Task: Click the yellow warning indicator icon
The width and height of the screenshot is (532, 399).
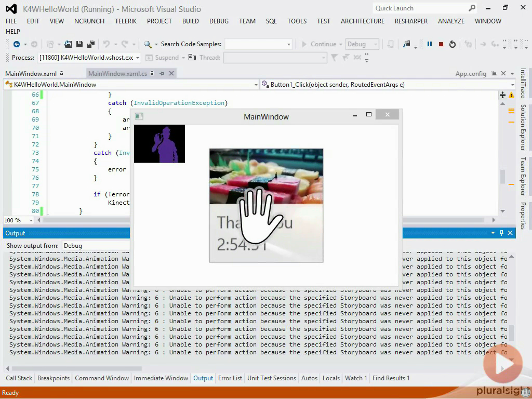Action: point(511,95)
